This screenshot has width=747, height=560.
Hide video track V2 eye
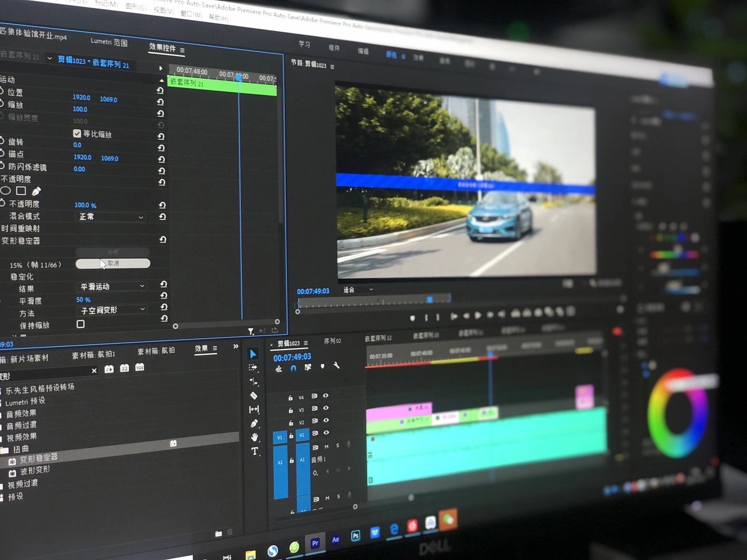tap(326, 421)
